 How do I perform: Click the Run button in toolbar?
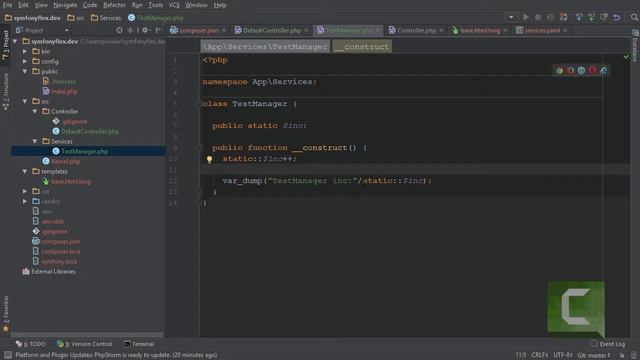click(526, 18)
